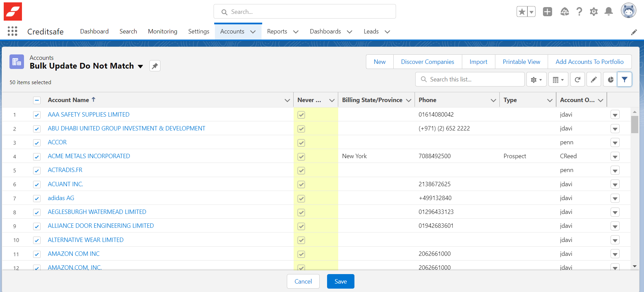The height and width of the screenshot is (292, 644).
Task: Expand the Reports tab chevron
Action: [296, 32]
